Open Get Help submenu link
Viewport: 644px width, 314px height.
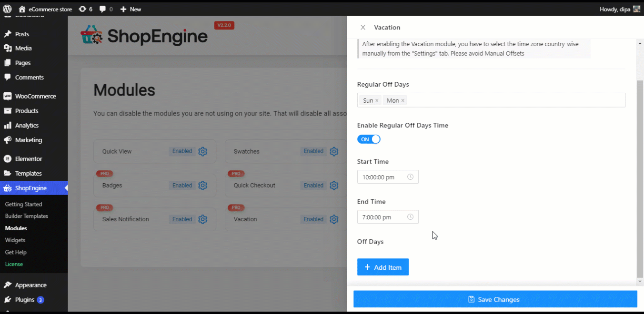16,252
